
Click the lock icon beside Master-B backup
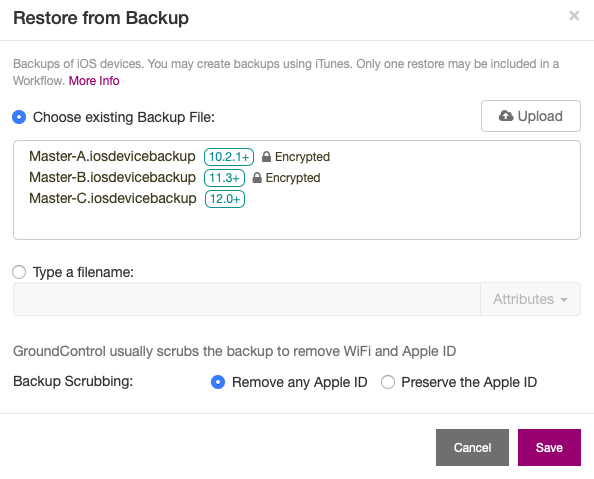(x=257, y=178)
